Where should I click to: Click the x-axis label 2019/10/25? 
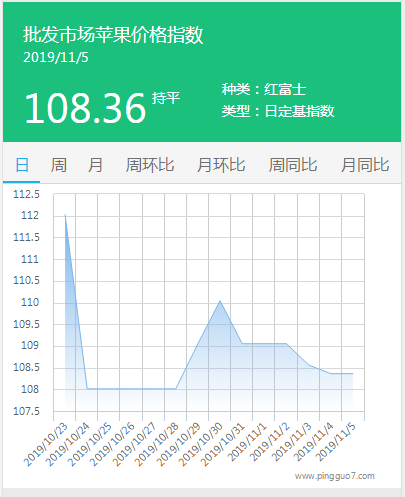[90, 444]
